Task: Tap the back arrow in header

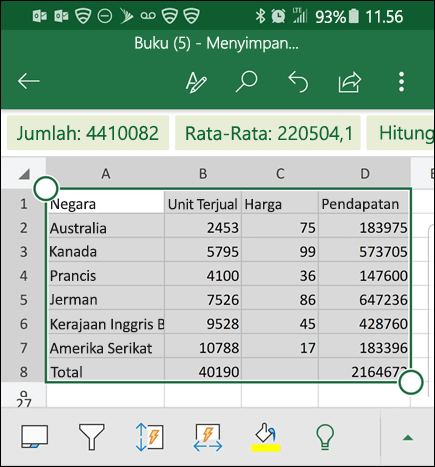Action: [29, 81]
